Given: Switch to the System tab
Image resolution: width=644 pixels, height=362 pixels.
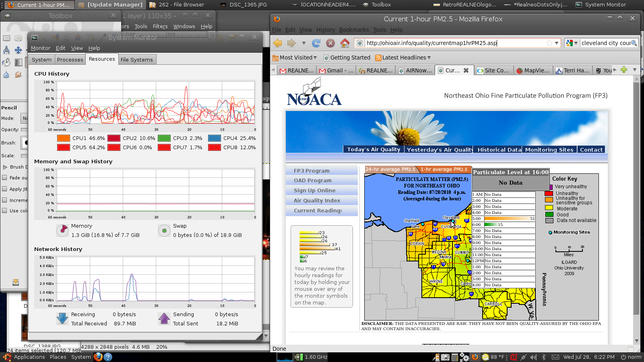Looking at the screenshot, I should coord(42,60).
